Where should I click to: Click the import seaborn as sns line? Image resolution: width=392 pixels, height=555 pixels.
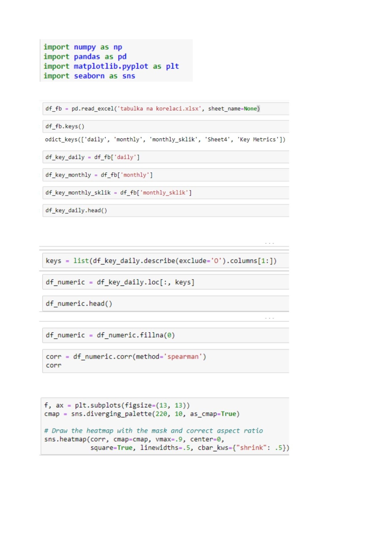coord(89,76)
